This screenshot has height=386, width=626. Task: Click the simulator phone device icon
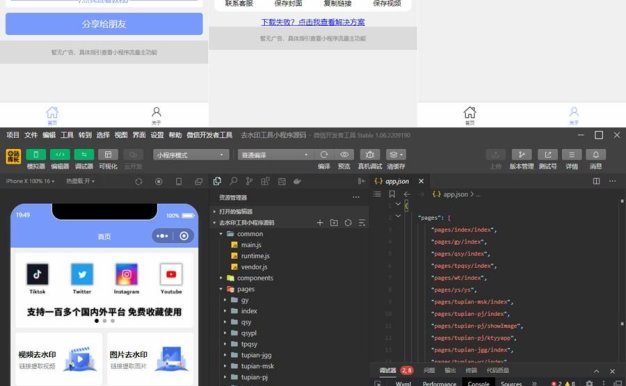[x=178, y=181]
